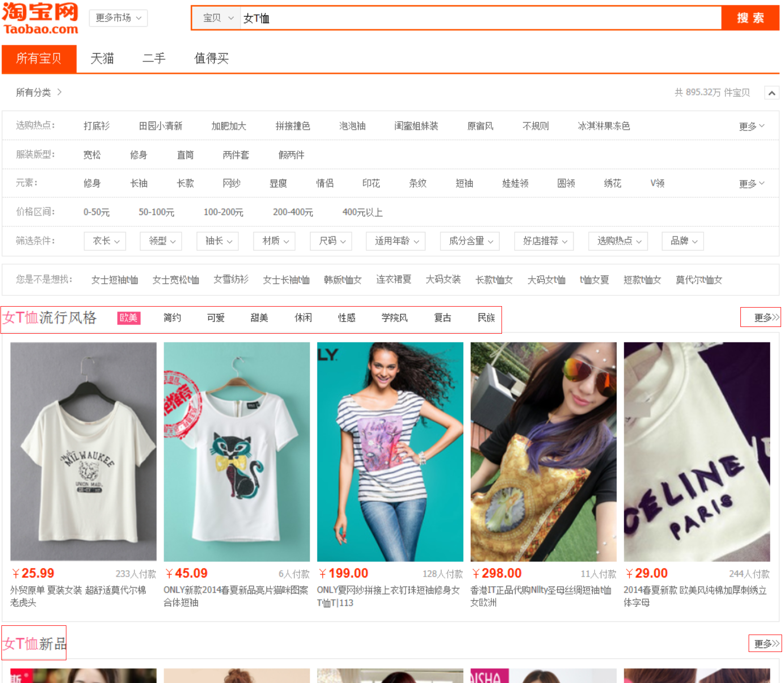
Task: Collapse the filter panel with up arrow
Action: click(771, 93)
